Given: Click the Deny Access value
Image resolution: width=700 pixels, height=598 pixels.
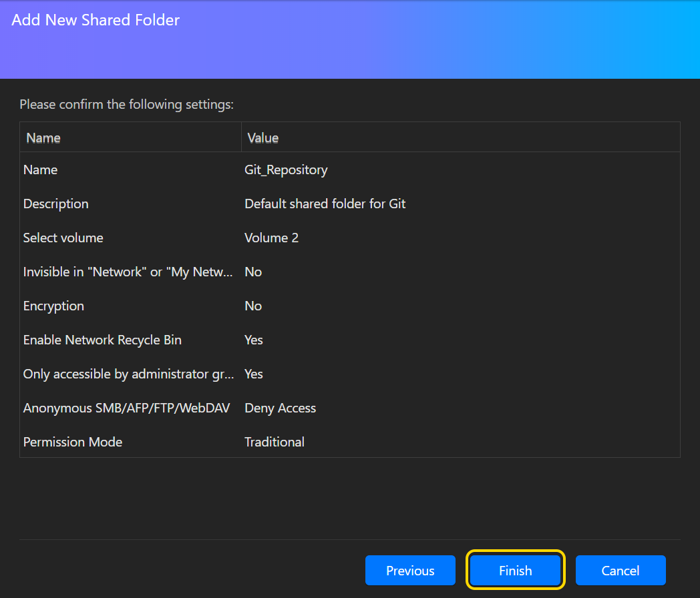Looking at the screenshot, I should coord(280,408).
